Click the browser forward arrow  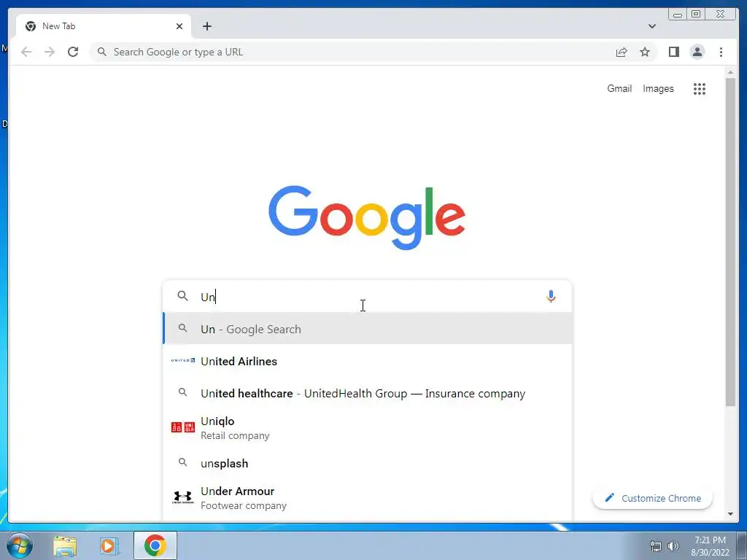click(x=50, y=52)
